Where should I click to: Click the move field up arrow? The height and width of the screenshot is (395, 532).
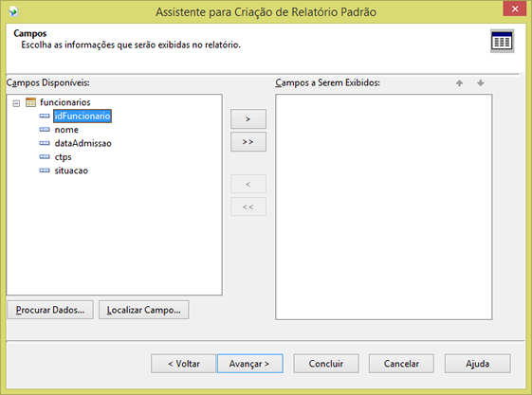click(459, 83)
